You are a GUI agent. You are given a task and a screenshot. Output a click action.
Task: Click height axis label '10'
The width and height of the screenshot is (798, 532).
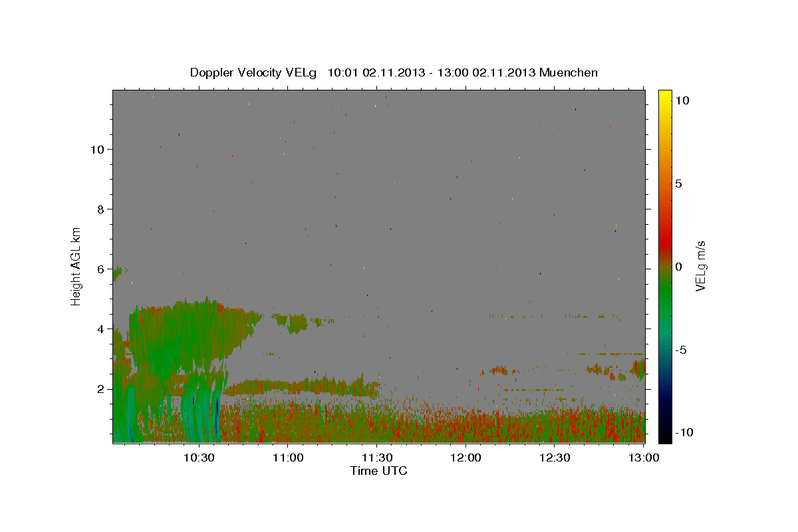click(x=97, y=149)
